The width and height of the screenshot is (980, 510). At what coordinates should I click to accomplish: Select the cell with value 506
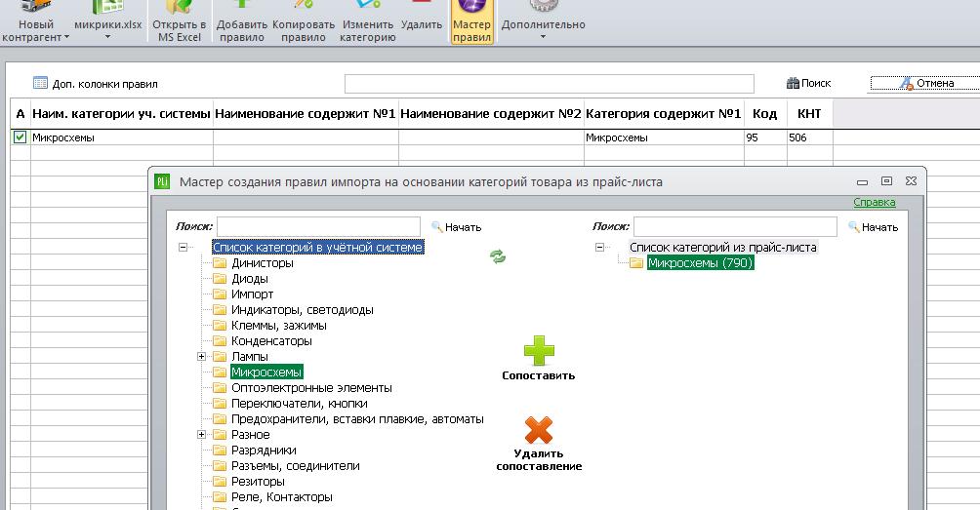coord(809,137)
